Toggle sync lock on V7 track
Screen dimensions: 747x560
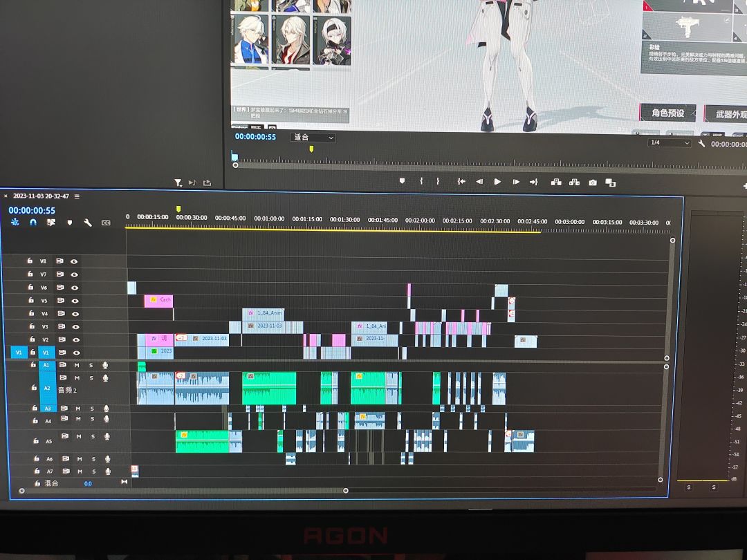pyautogui.click(x=60, y=274)
